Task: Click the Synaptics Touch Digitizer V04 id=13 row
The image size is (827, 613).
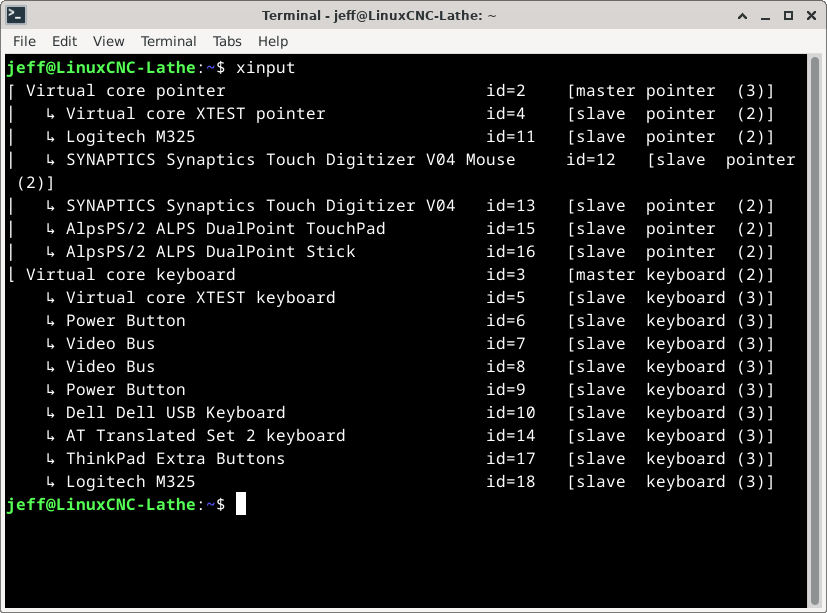Action: pos(391,206)
